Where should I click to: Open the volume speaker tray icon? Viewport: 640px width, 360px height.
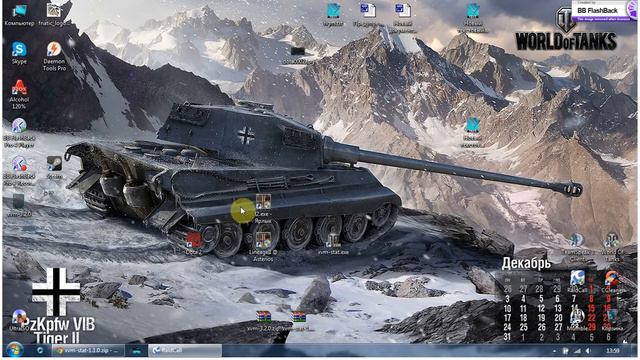click(x=588, y=351)
